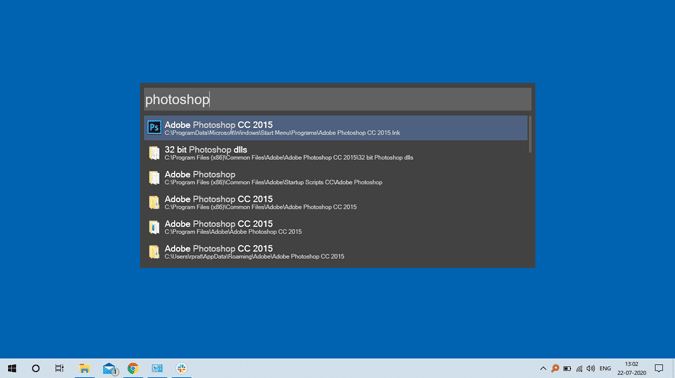Image resolution: width=675 pixels, height=378 pixels.
Task: Select the Adobe Photoshop CC 2015.lnk result
Action: click(x=336, y=128)
